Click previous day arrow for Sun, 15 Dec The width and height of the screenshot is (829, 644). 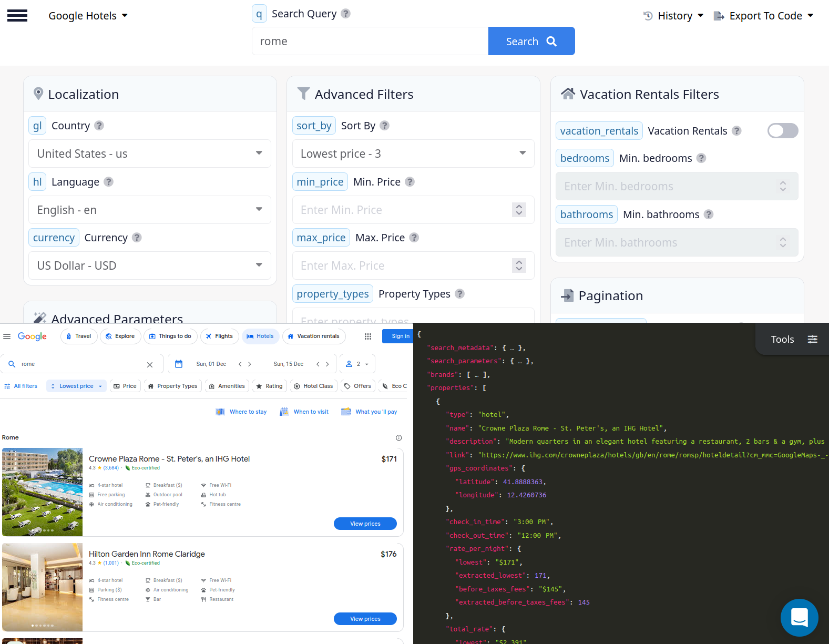(318, 364)
